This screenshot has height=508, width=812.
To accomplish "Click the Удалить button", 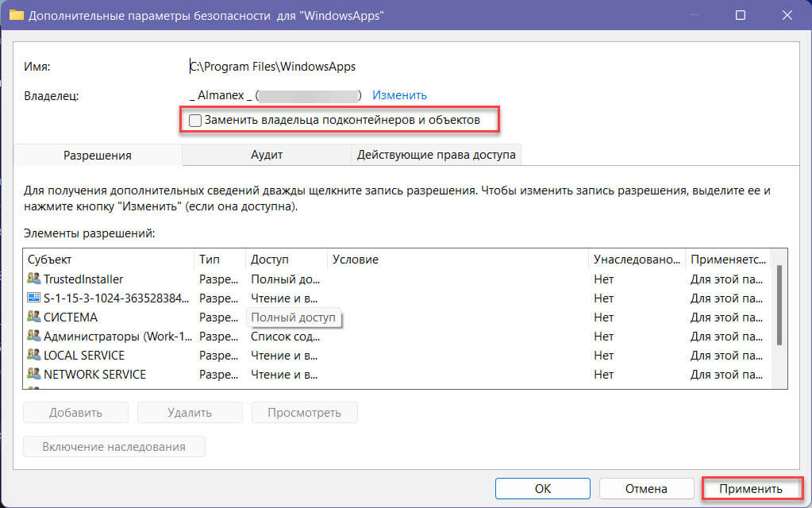I will coord(190,413).
